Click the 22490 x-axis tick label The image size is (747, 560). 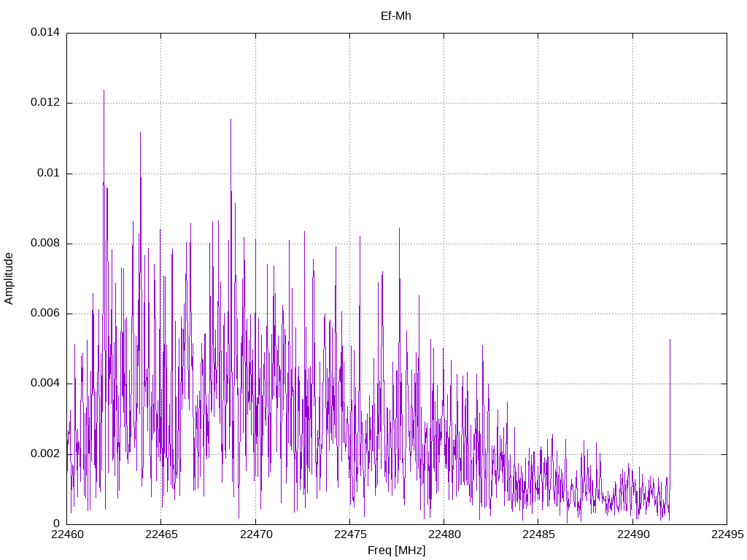tap(632, 534)
